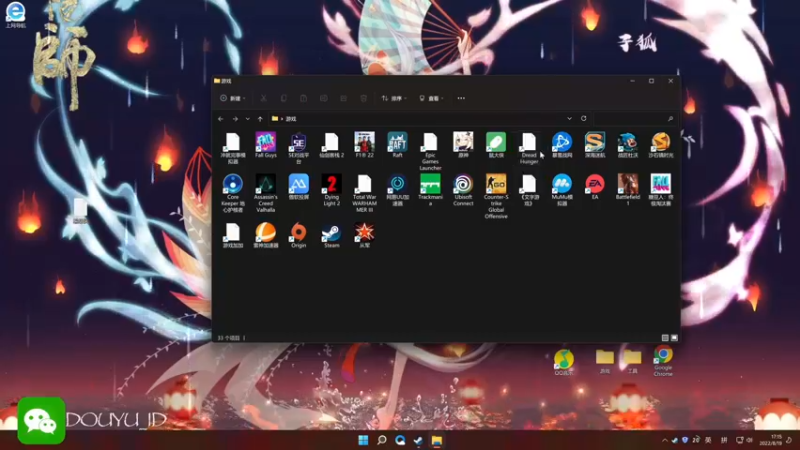The width and height of the screenshot is (800, 450).
Task: Open the Sort dropdown menu
Action: (x=394, y=98)
